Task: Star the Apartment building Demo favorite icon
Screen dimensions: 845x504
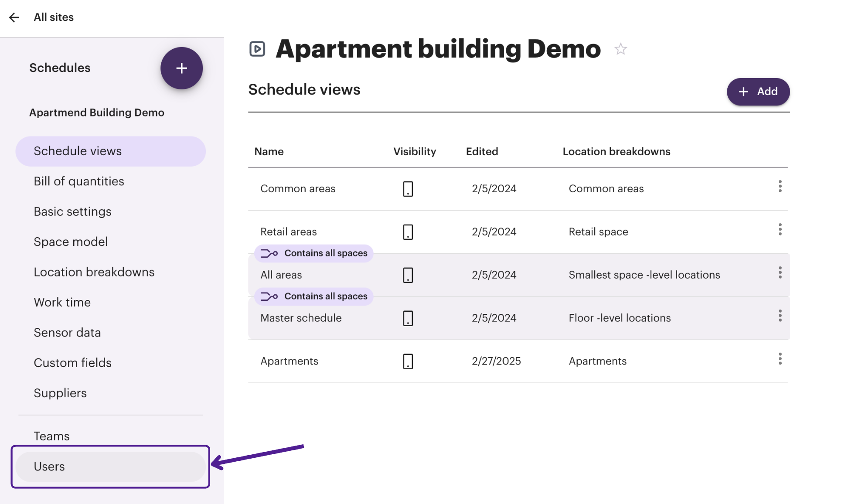Action: point(620,49)
